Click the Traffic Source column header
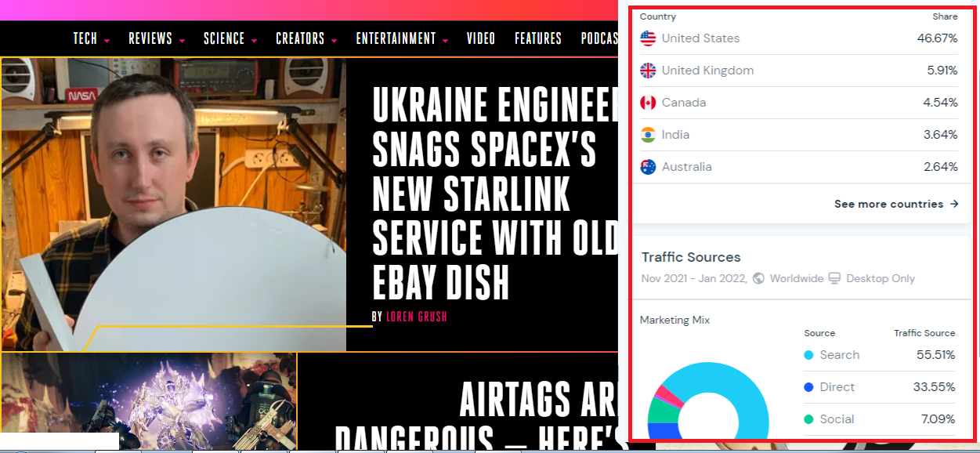 coord(924,333)
